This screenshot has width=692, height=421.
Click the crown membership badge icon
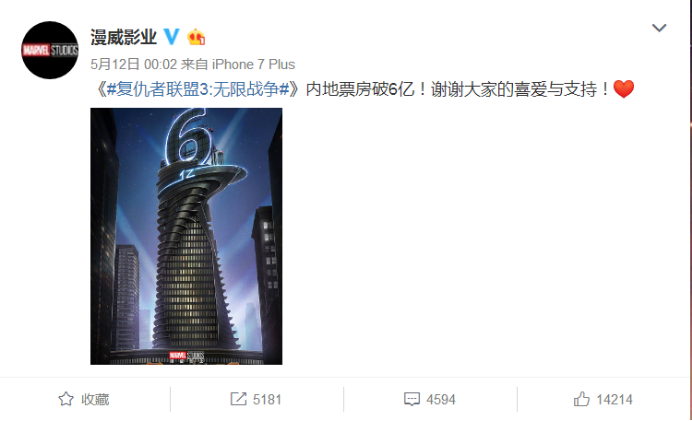tap(196, 37)
